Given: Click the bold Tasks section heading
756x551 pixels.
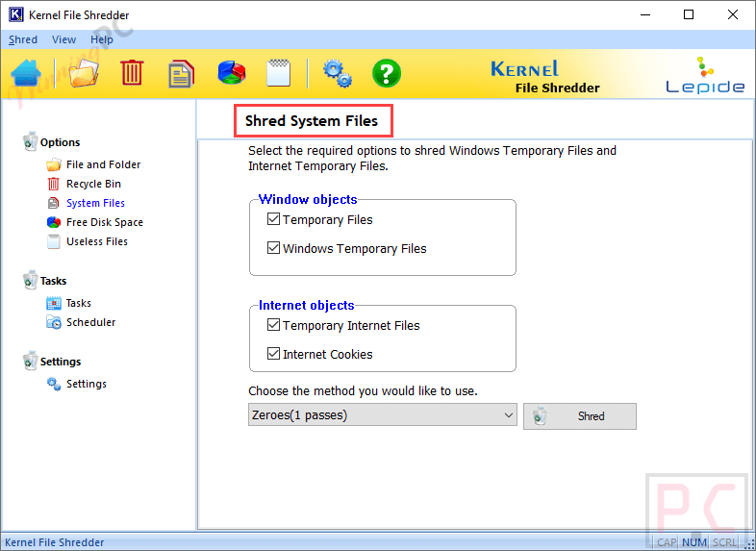Looking at the screenshot, I should point(53,281).
